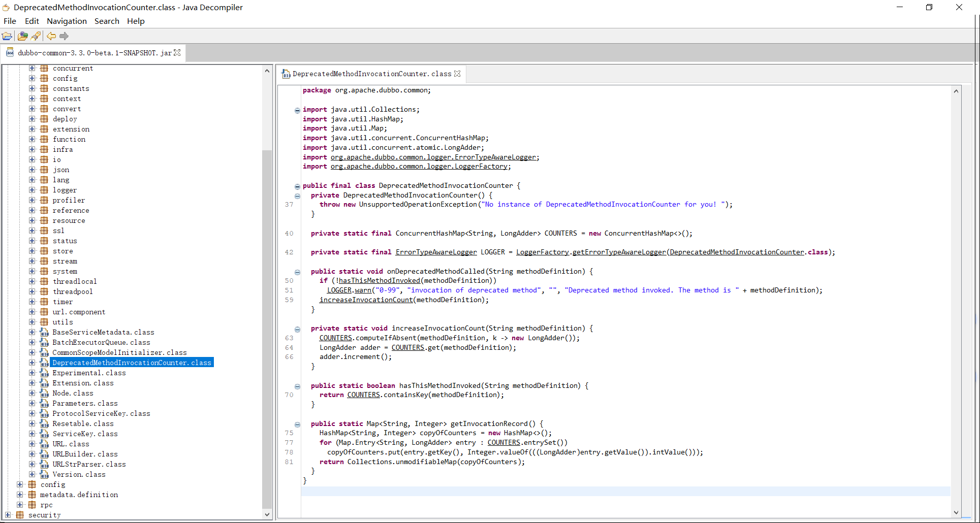Follow the LOGGER.warn link
The height and width of the screenshot is (523, 980).
click(x=349, y=290)
